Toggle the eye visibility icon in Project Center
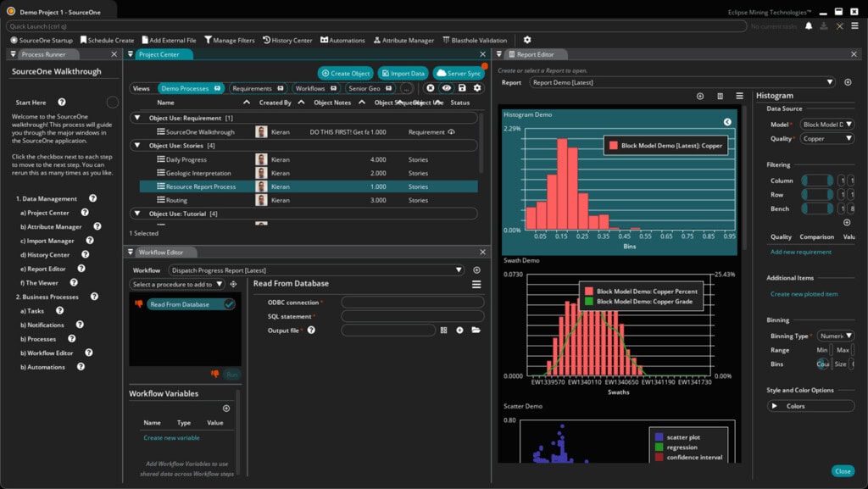 446,88
